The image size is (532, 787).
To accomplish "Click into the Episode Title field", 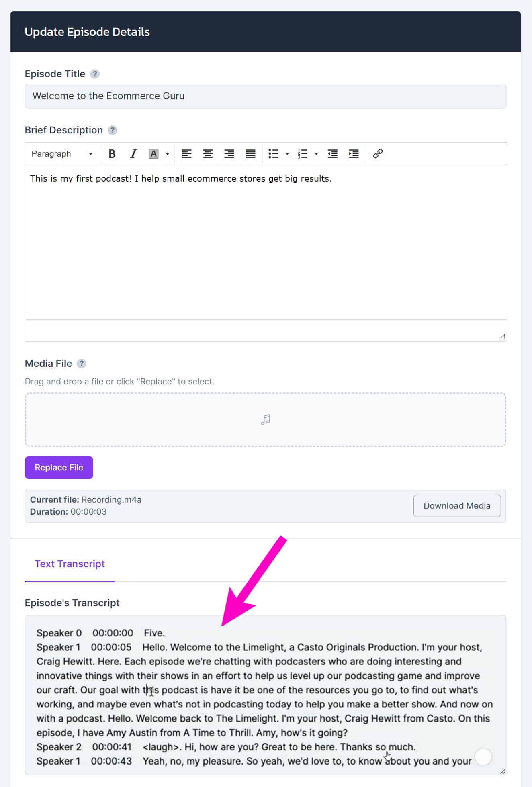I will click(x=265, y=96).
